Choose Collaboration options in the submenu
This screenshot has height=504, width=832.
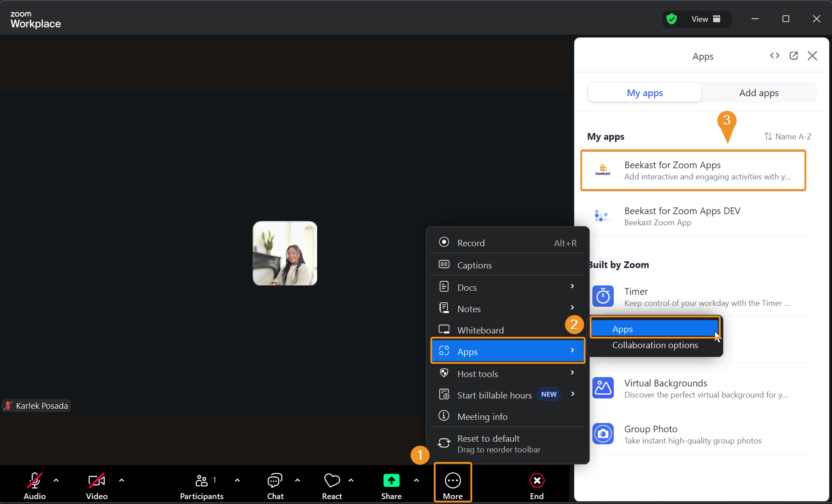tap(655, 345)
